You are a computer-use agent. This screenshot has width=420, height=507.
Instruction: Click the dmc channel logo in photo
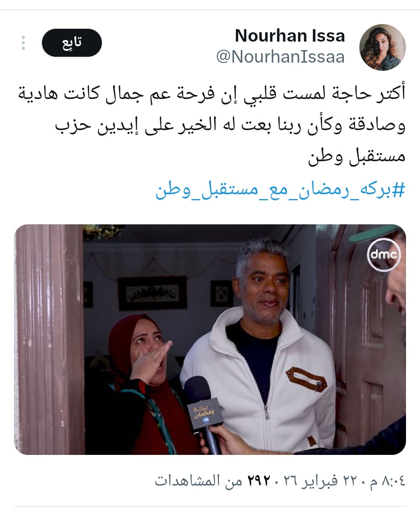coord(383,254)
